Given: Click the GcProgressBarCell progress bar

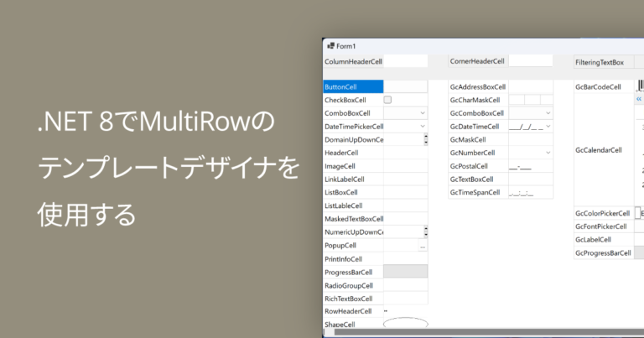Looking at the screenshot, I should pyautogui.click(x=639, y=252).
